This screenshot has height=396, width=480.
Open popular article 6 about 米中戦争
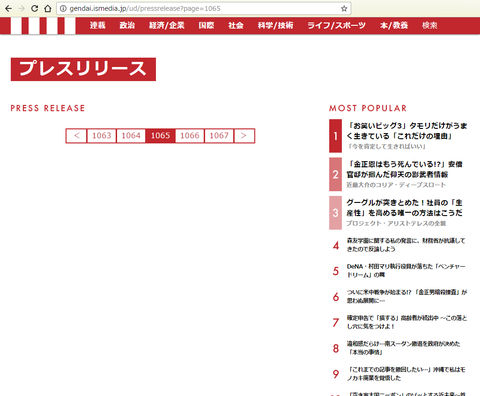407,296
